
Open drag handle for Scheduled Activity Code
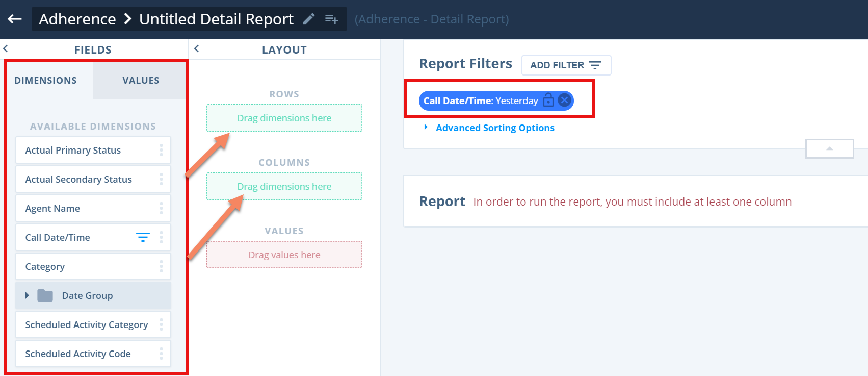tap(161, 354)
